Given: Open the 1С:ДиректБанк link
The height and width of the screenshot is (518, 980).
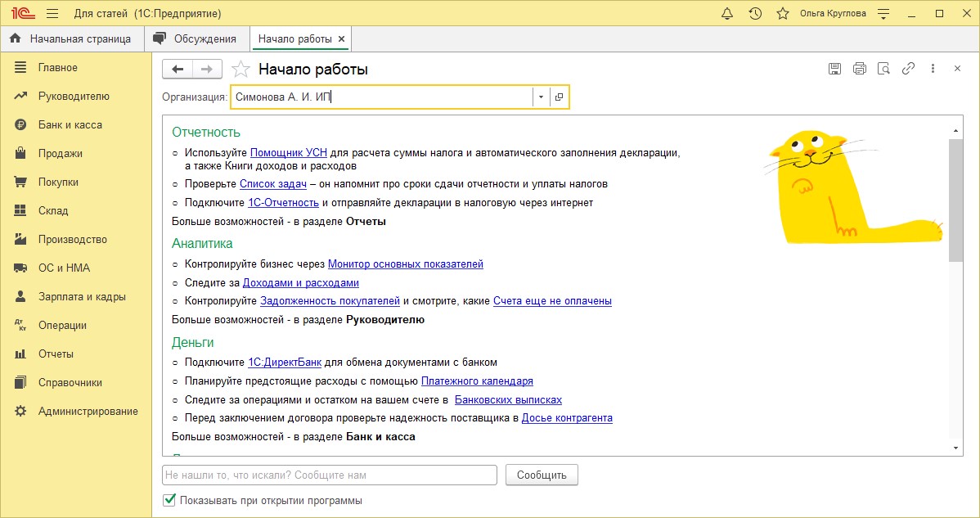Looking at the screenshot, I should [285, 363].
